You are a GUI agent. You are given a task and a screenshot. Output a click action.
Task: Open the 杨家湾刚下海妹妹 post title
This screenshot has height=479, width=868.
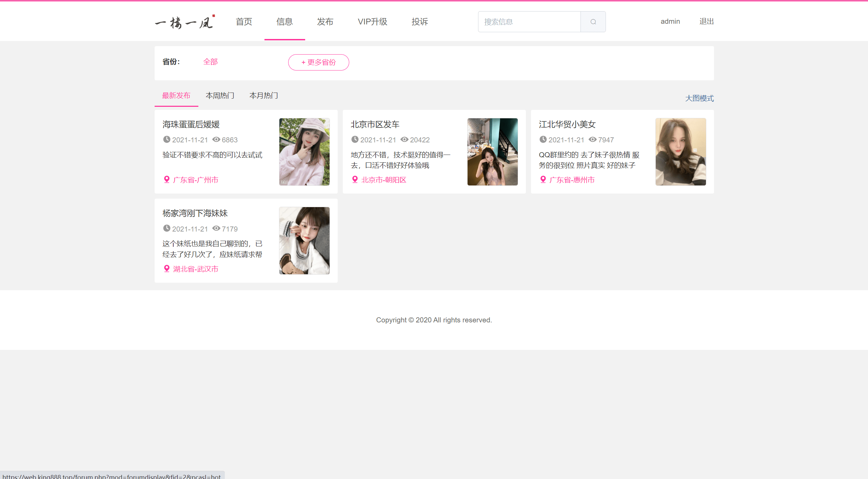195,213
